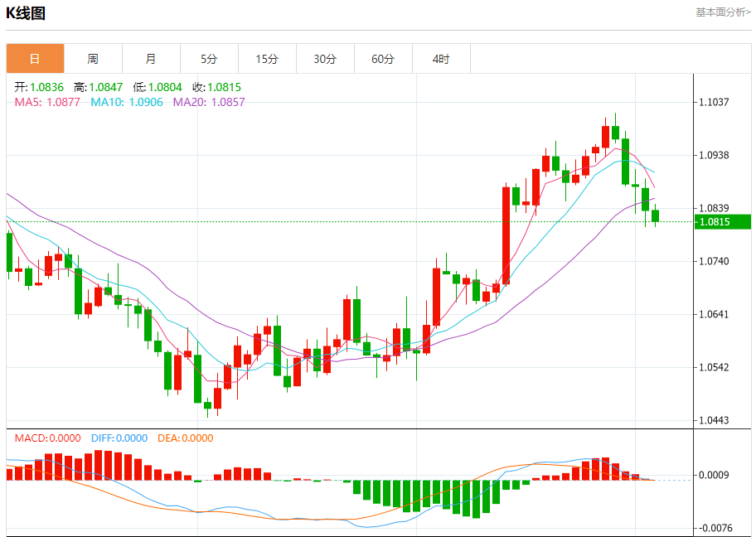The width and height of the screenshot is (756, 537).
Task: Click the 低:1.0804 low value
Action: click(157, 87)
